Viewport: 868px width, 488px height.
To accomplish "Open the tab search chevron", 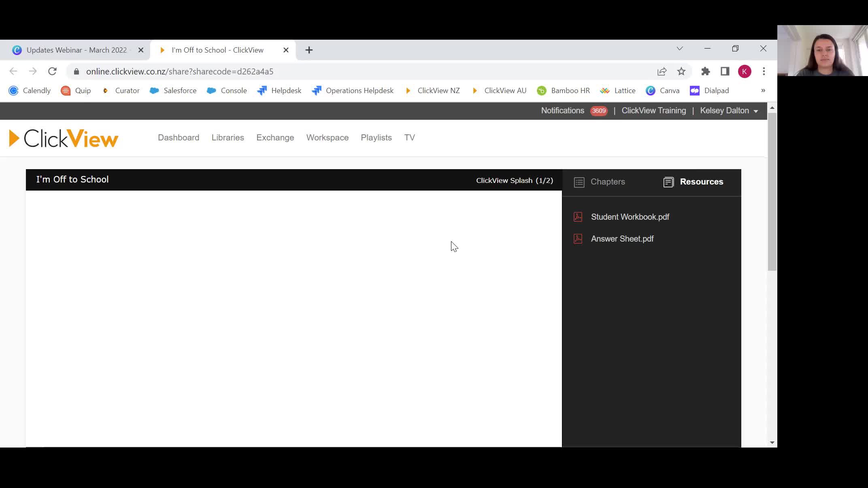I will tap(679, 49).
